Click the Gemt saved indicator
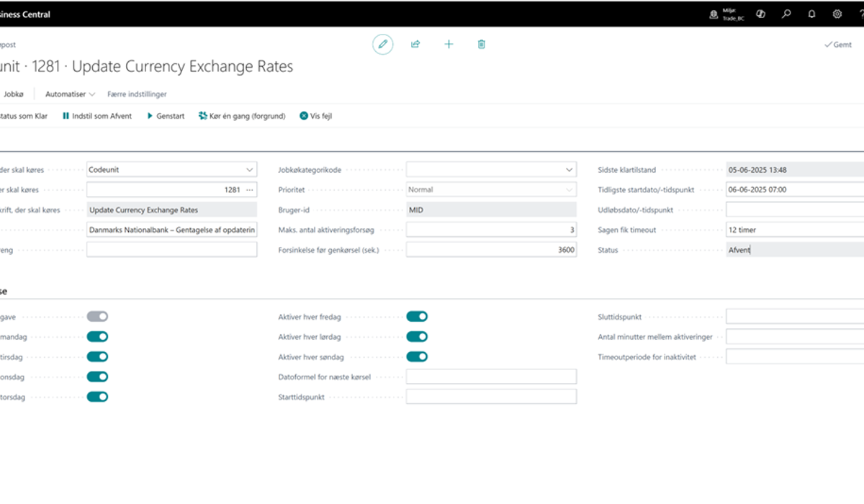 [838, 45]
